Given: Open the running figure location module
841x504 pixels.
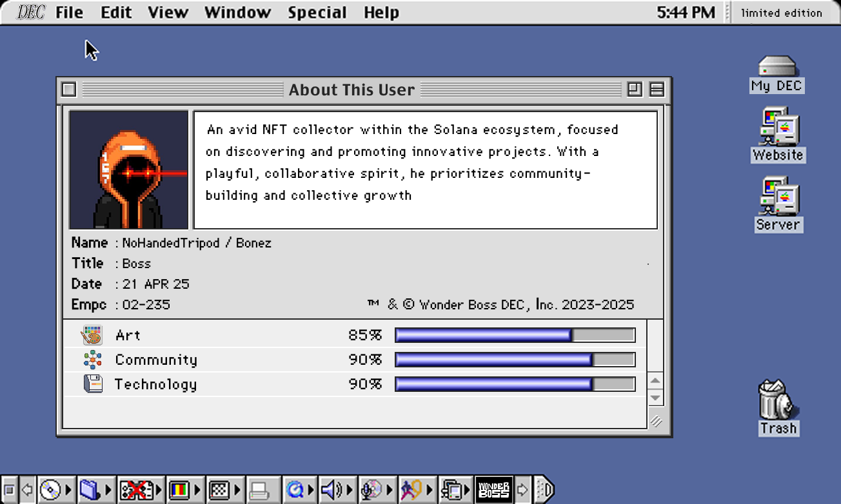Looking at the screenshot, I should (x=417, y=490).
